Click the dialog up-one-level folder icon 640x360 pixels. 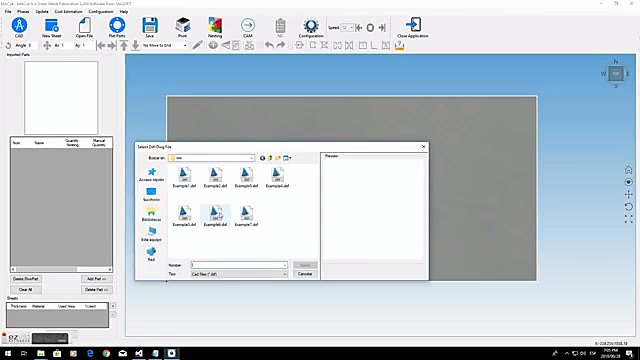tap(270, 158)
